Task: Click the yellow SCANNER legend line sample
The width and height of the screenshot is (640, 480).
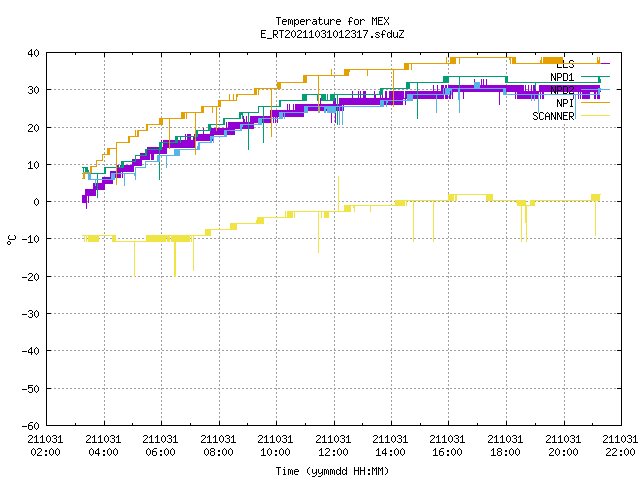Action: tap(595, 116)
